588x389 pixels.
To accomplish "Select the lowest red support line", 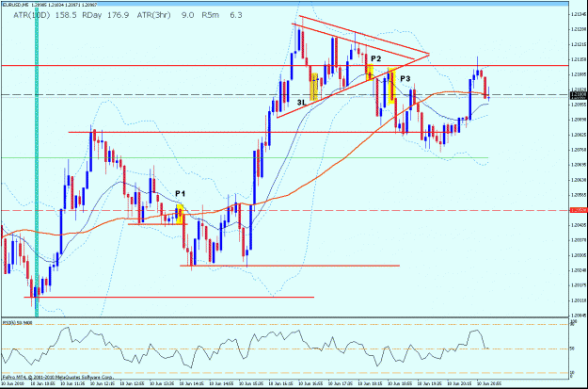I will pyautogui.click(x=168, y=297).
